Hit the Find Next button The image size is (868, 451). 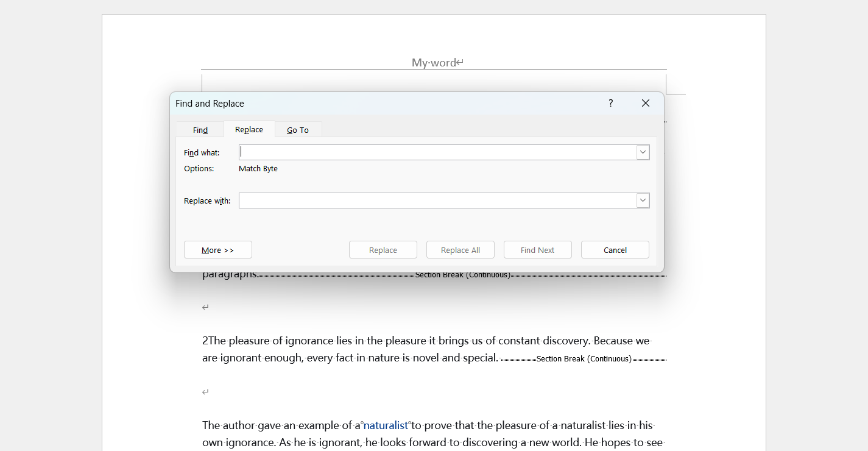537,250
